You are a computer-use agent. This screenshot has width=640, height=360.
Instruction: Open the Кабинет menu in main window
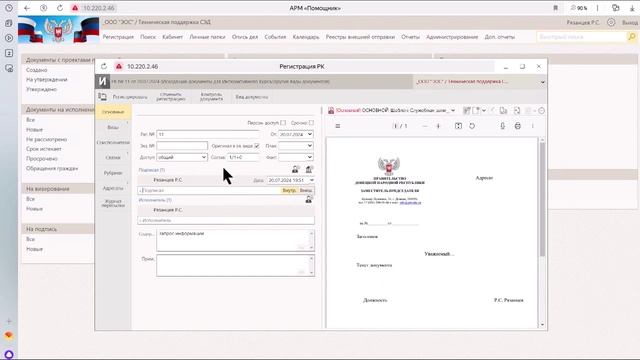[x=172, y=37]
